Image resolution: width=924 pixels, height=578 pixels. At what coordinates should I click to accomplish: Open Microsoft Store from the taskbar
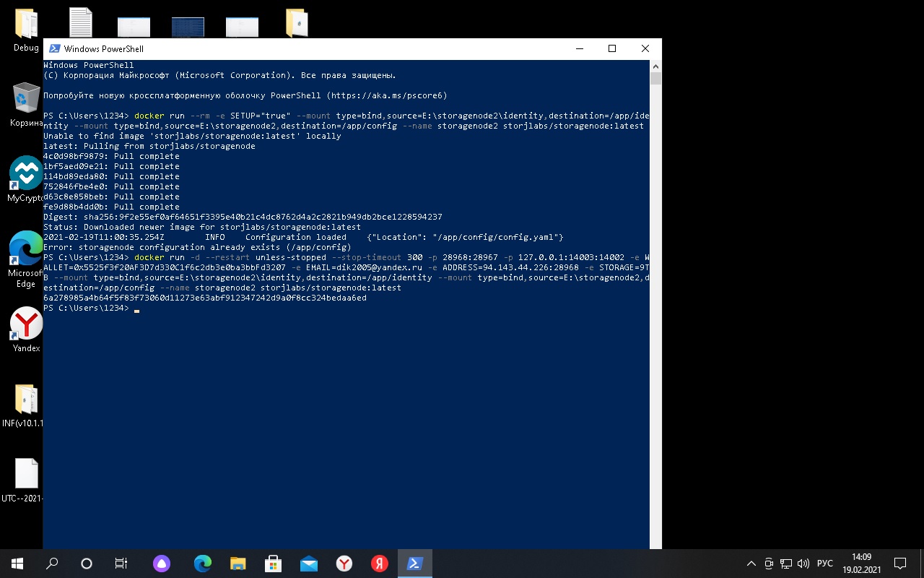point(273,564)
